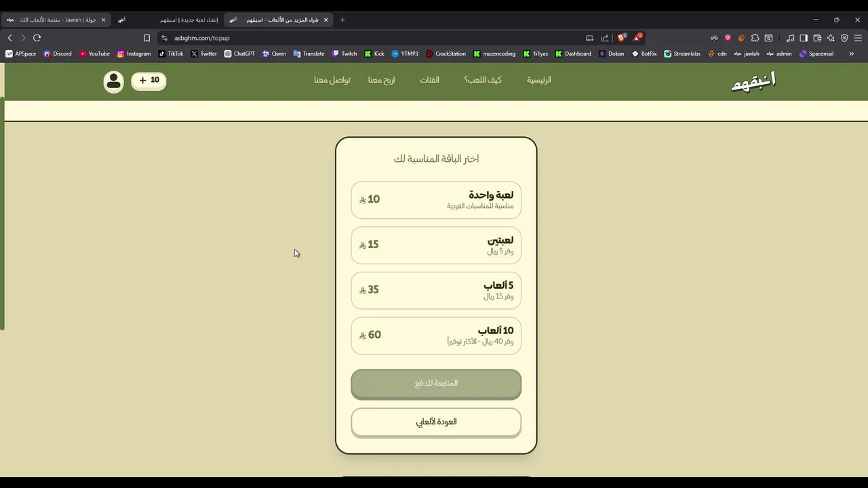Open the الفئات navigation link
868x488 pixels.
pos(430,80)
